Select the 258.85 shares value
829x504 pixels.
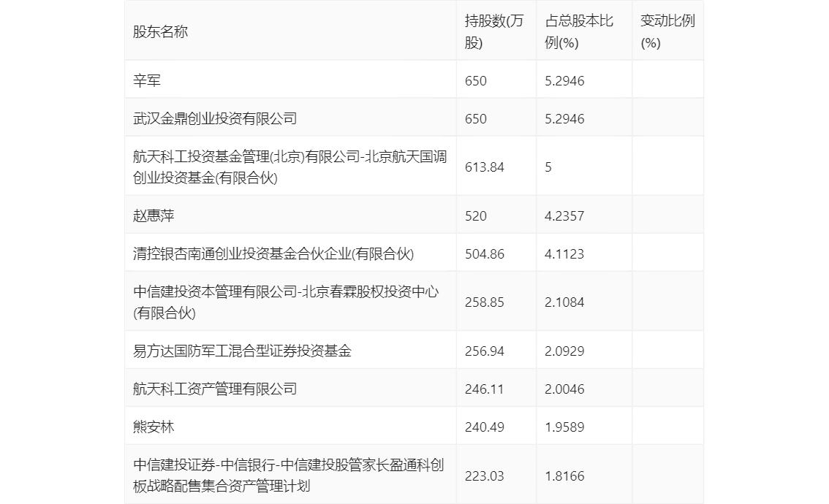click(x=484, y=302)
